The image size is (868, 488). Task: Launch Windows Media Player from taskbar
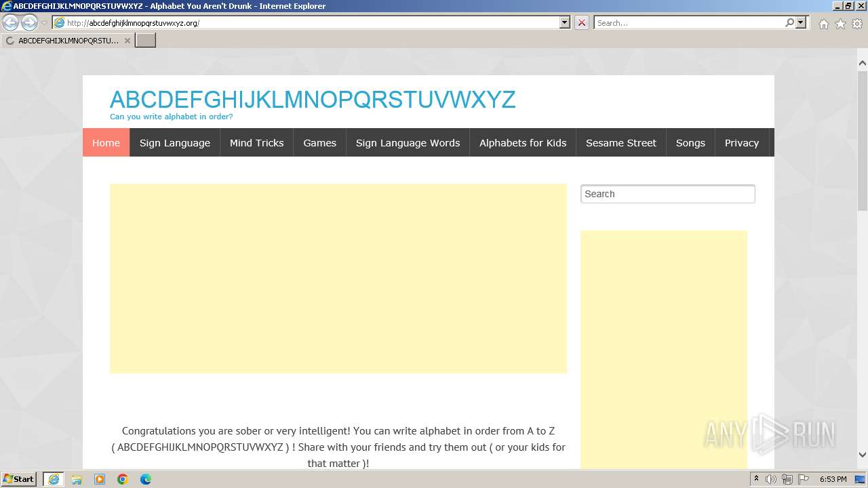pyautogui.click(x=100, y=479)
